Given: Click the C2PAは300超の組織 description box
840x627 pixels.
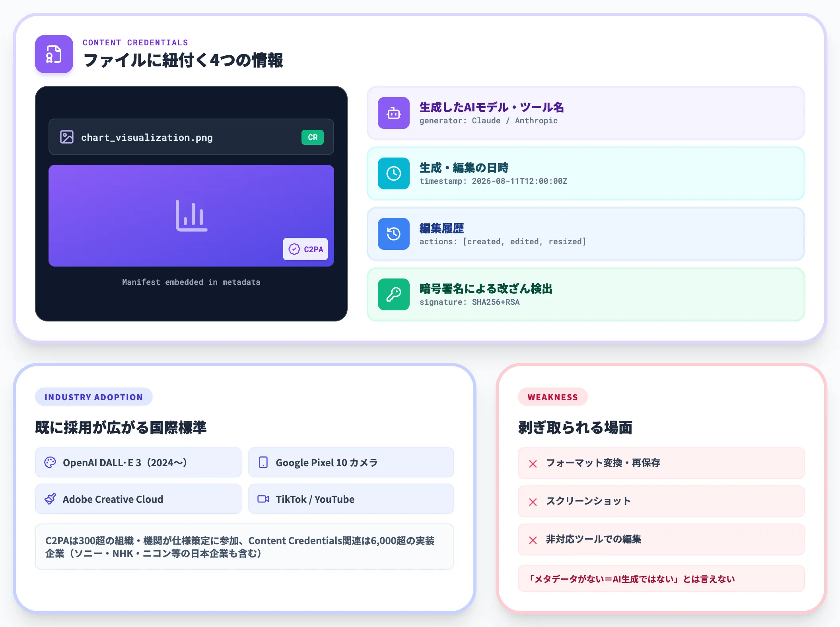Looking at the screenshot, I should (x=245, y=547).
